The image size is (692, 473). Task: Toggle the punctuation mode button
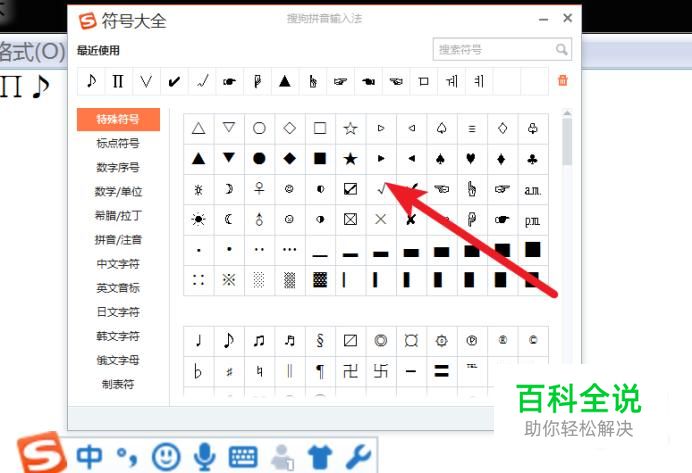coord(127,457)
